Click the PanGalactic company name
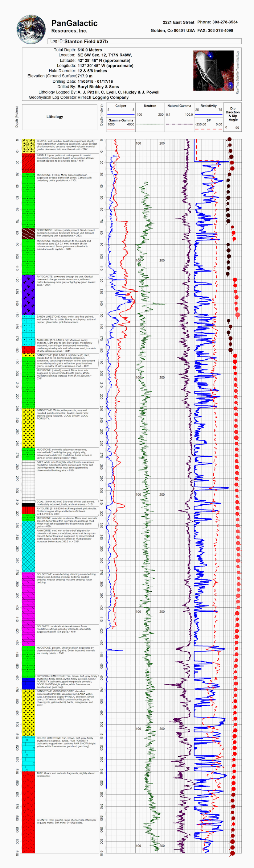This screenshot has height=868, width=254. (74, 23)
